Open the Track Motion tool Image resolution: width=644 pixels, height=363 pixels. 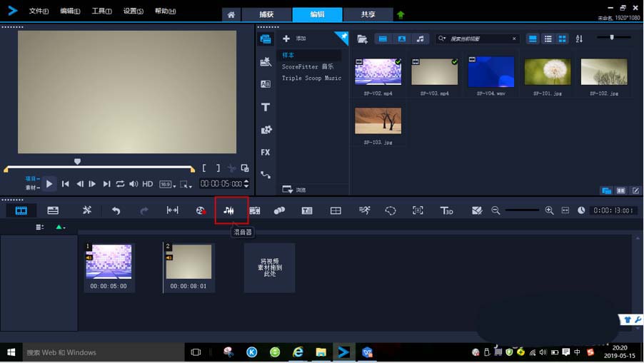tap(279, 210)
